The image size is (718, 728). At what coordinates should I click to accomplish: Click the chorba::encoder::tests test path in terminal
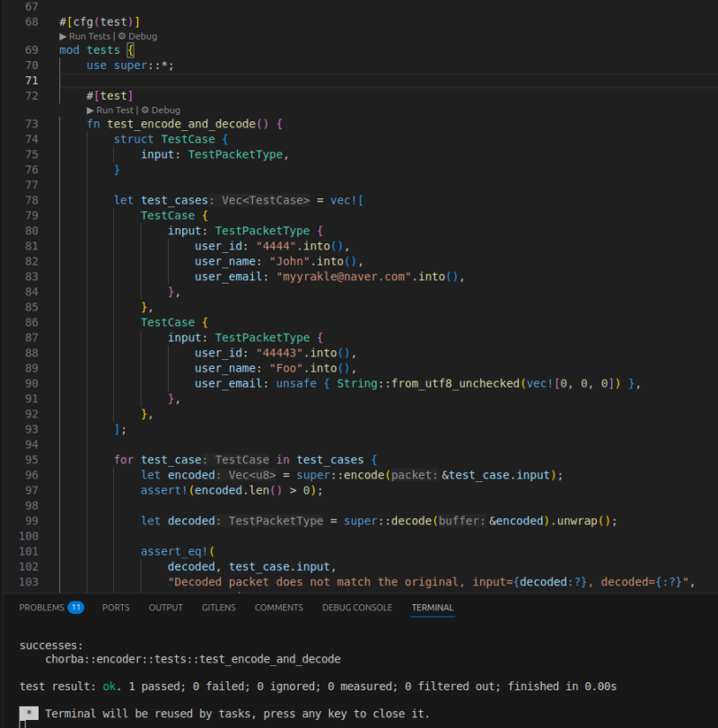[193, 659]
